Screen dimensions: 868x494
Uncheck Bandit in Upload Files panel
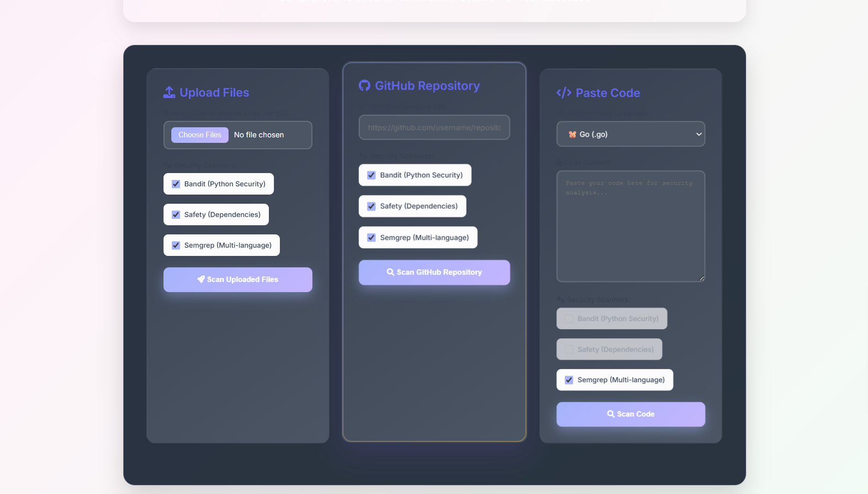pyautogui.click(x=176, y=184)
